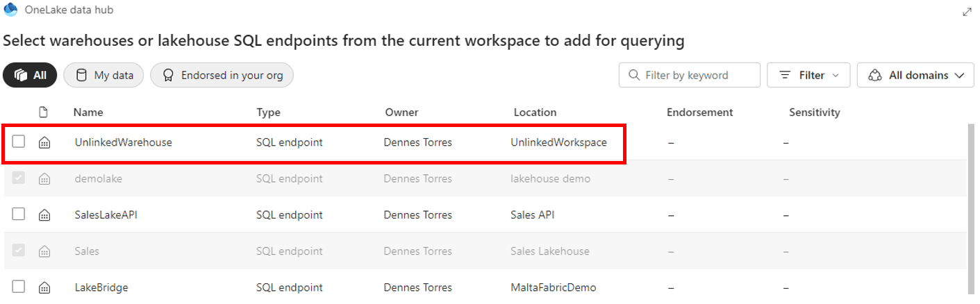Click the UnlinkedWarehouse row warehouse icon

(x=44, y=143)
